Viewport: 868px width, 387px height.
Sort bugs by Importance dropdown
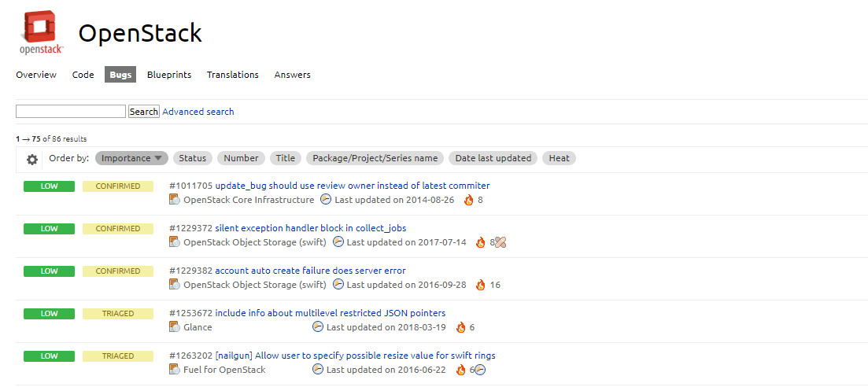131,158
